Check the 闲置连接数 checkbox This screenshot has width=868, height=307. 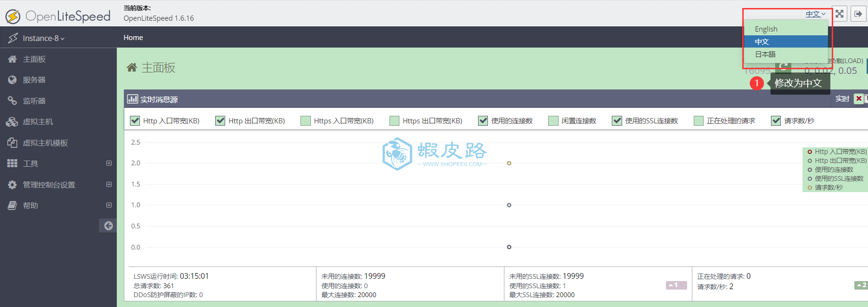click(553, 121)
